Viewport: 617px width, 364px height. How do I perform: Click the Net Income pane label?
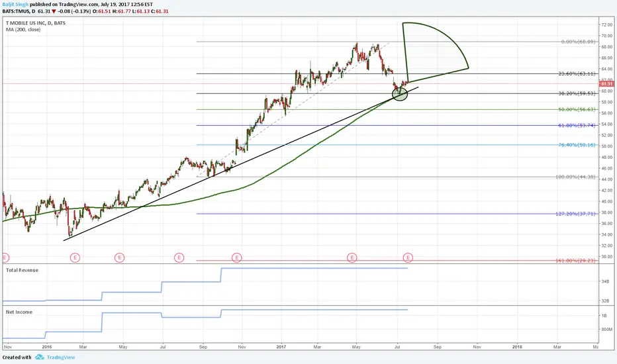pyautogui.click(x=19, y=312)
